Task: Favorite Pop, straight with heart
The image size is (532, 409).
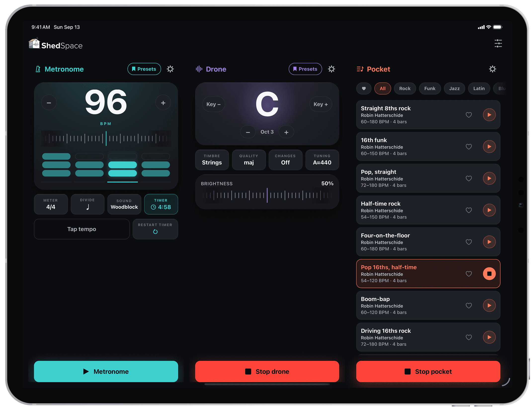Action: pyautogui.click(x=469, y=178)
